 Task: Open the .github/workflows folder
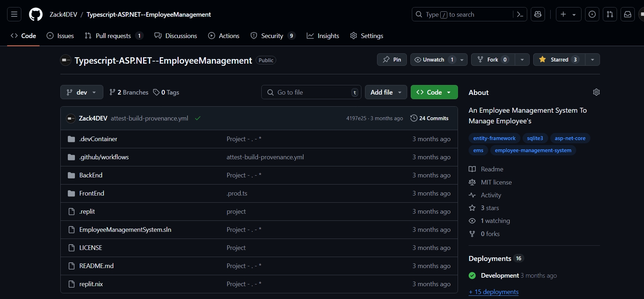[x=104, y=157]
